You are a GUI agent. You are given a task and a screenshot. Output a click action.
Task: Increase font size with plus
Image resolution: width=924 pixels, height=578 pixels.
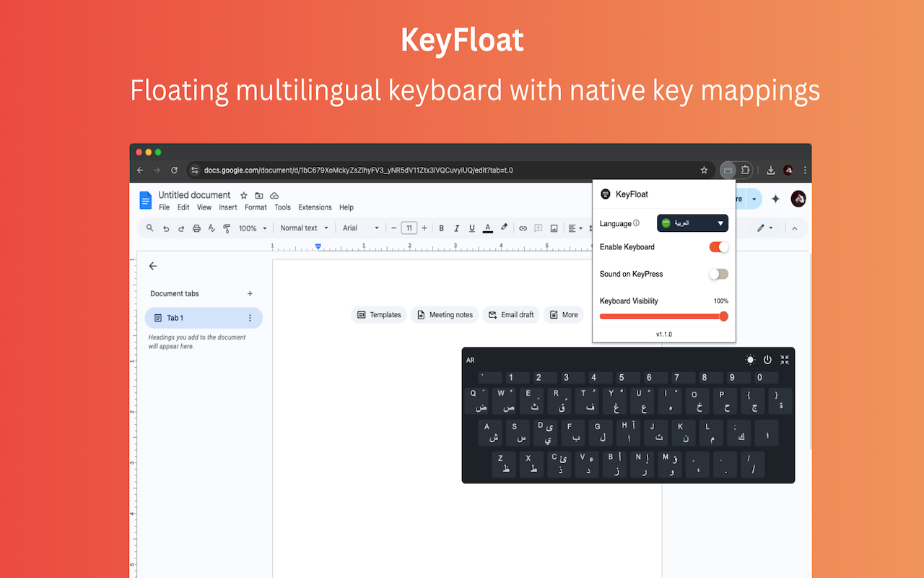pyautogui.click(x=424, y=228)
